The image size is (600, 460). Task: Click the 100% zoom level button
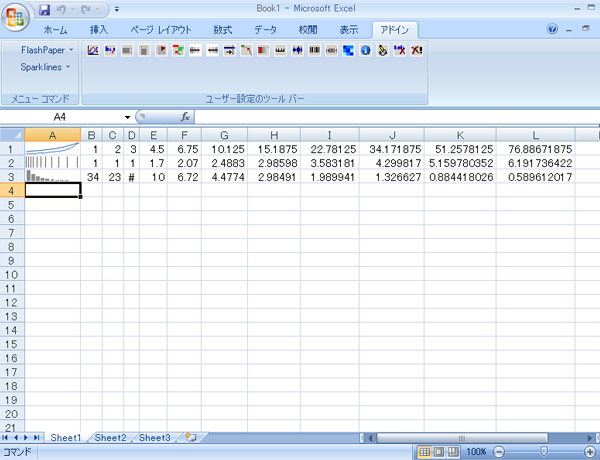(x=477, y=452)
